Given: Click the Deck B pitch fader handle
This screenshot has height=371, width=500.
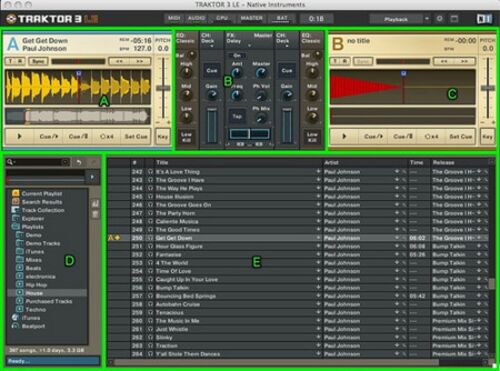Looking at the screenshot, I should 488,88.
